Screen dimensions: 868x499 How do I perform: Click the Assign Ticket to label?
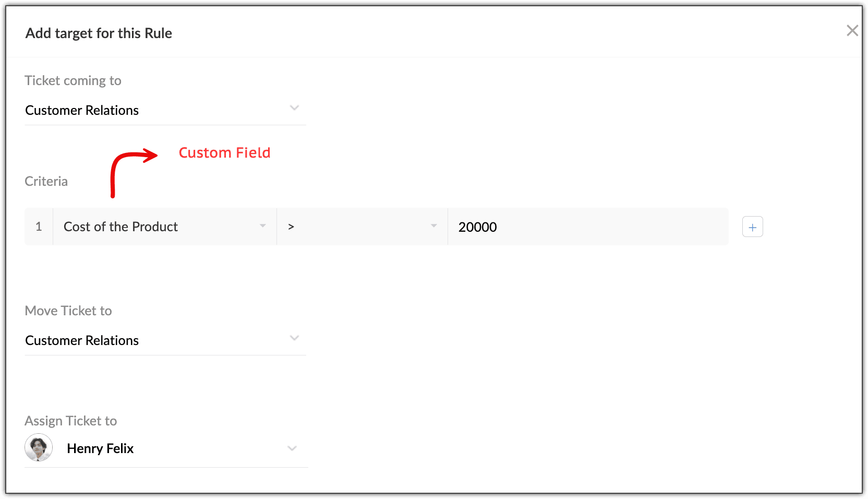pyautogui.click(x=71, y=421)
